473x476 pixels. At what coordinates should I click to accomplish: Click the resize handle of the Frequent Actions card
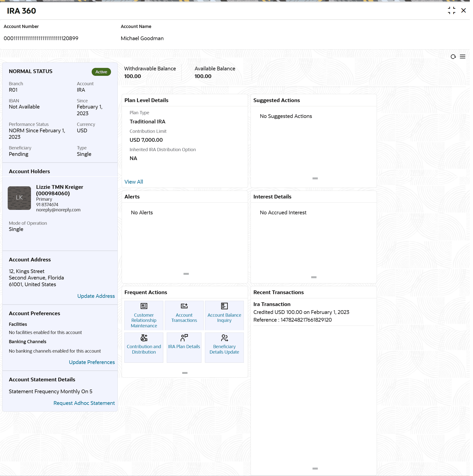coord(185,373)
